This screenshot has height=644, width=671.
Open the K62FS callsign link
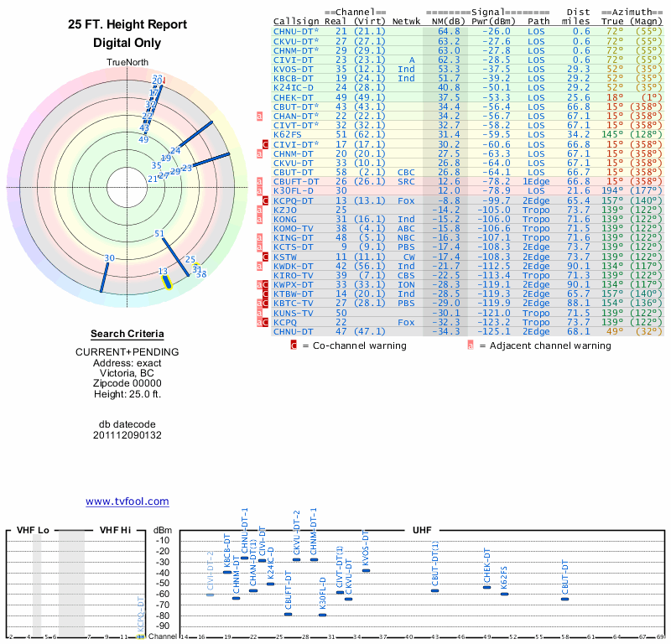coord(287,134)
